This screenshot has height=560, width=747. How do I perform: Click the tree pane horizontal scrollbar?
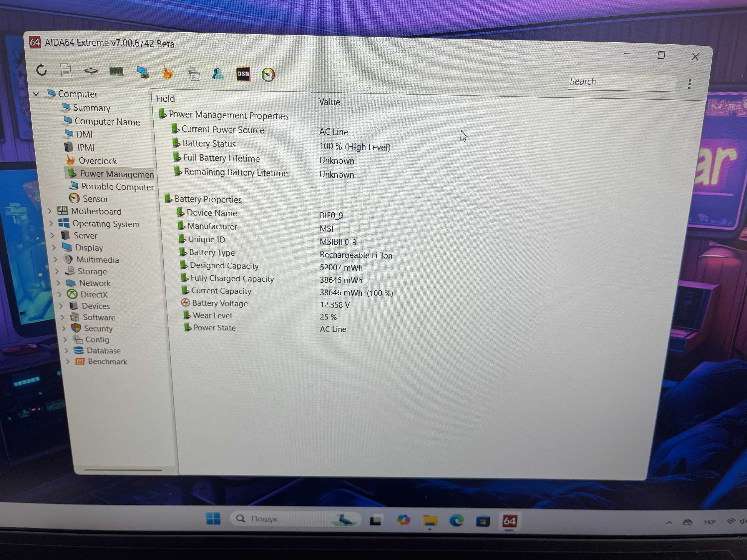click(124, 469)
